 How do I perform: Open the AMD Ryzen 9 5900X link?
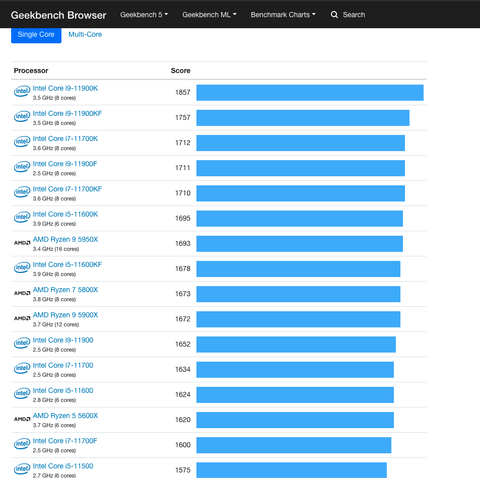(x=65, y=315)
